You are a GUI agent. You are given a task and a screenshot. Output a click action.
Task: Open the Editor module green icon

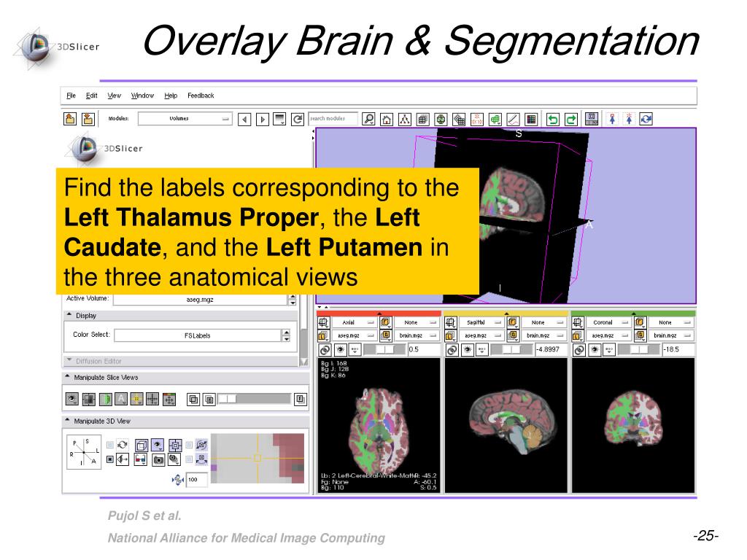[495, 119]
